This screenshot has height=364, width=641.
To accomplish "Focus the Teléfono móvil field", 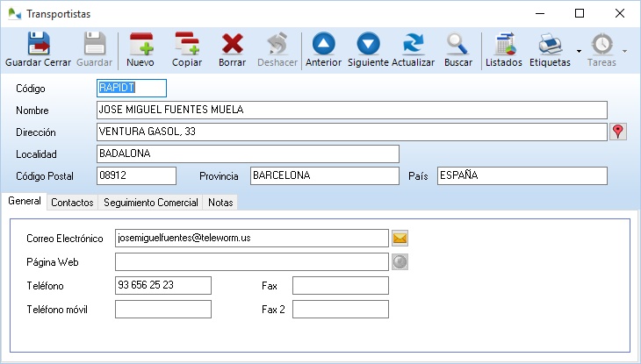I will click(163, 309).
